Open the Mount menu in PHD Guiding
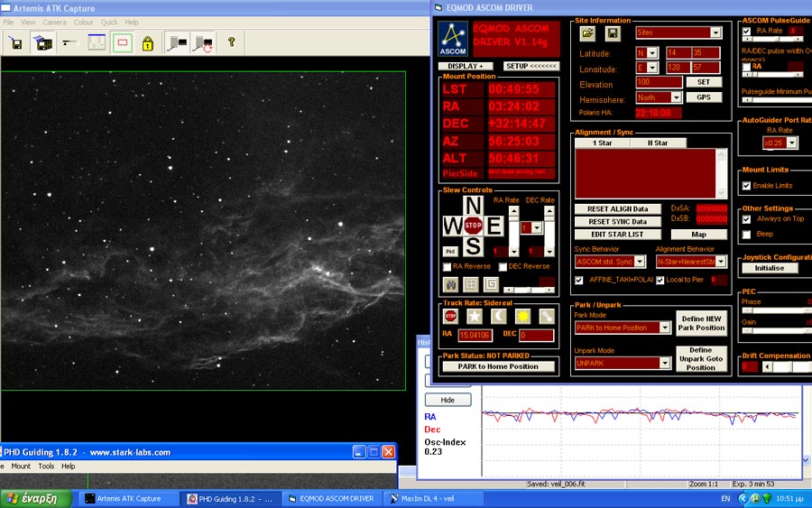 click(21, 466)
